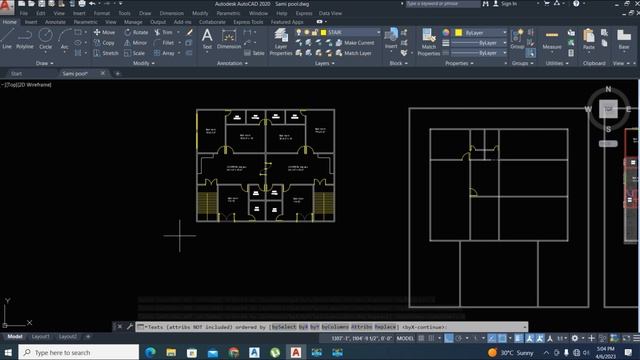Insert a Table from Annotation panel
Image resolution: width=640 pixels, height=360 pixels.
[254, 53]
